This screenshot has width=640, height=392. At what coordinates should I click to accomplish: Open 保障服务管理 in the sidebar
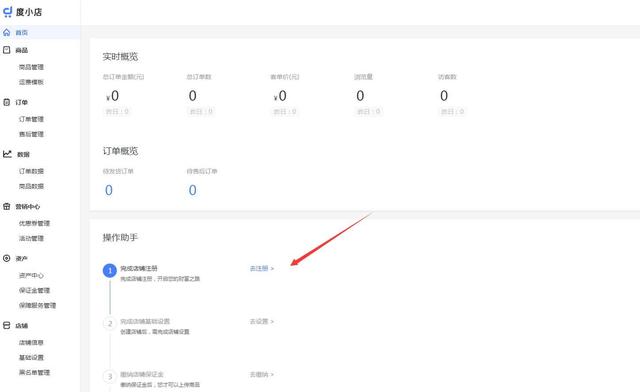pyautogui.click(x=37, y=305)
